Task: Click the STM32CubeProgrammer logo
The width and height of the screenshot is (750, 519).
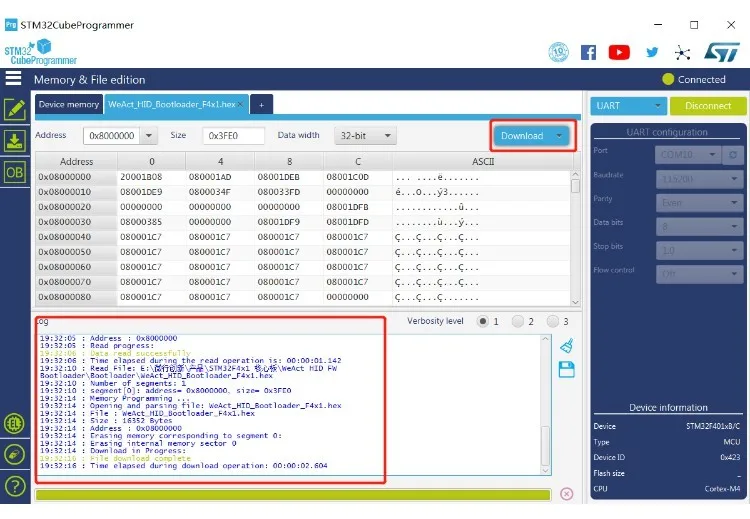Action: 40,53
